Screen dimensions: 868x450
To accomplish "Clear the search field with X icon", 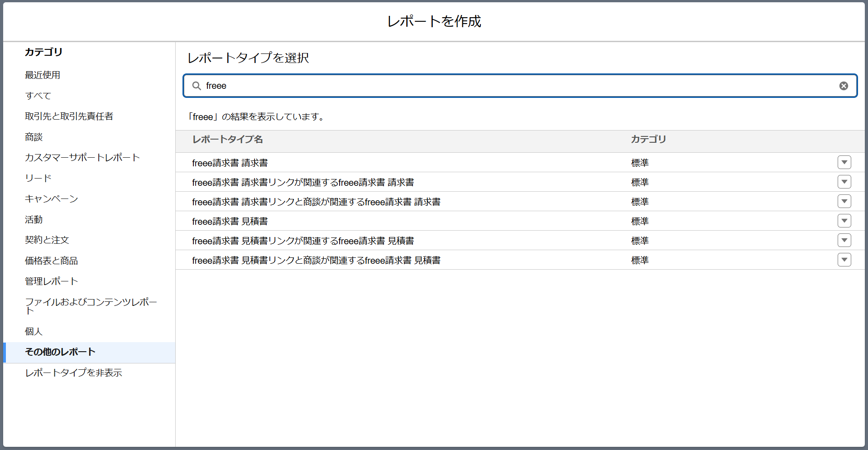I will point(844,86).
